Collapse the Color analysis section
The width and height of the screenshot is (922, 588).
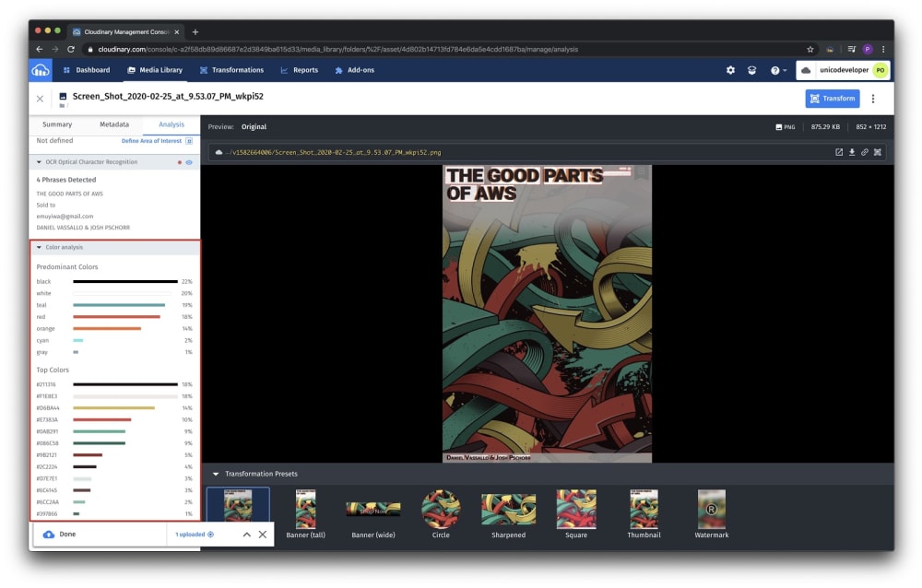[39, 248]
